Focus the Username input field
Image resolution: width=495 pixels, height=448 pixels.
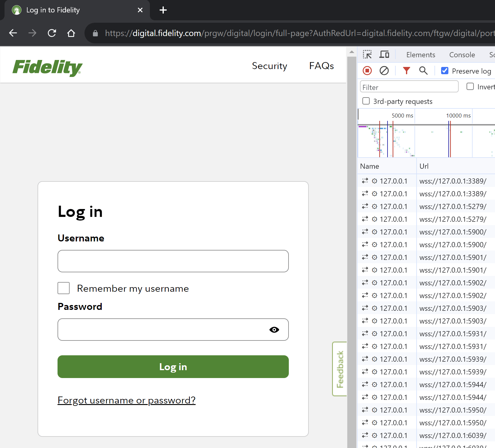coord(173,261)
